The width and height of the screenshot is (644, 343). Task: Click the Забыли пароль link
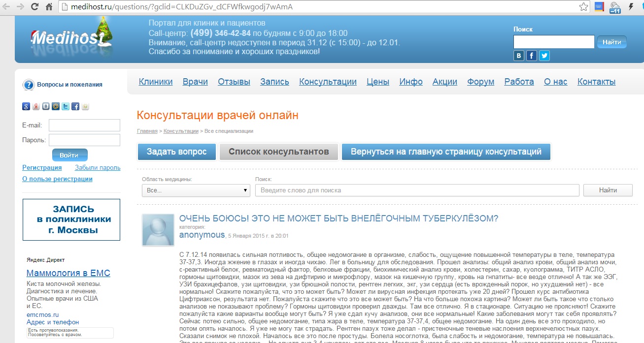[98, 168]
